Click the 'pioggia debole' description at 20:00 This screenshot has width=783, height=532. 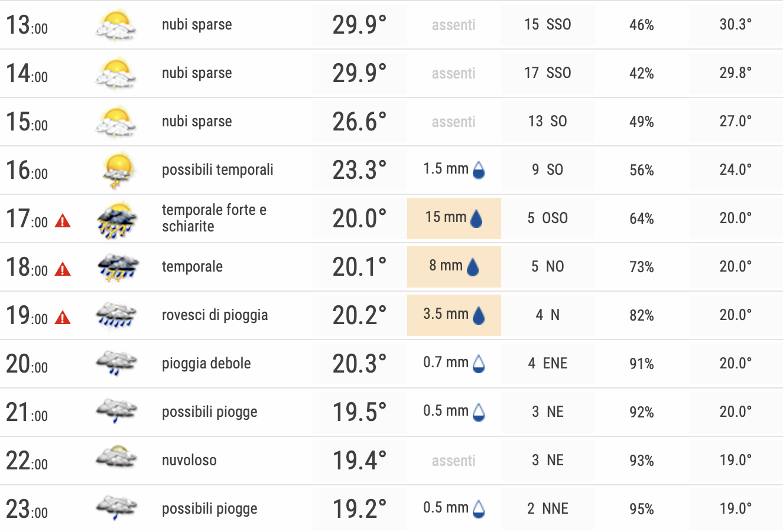206,364
